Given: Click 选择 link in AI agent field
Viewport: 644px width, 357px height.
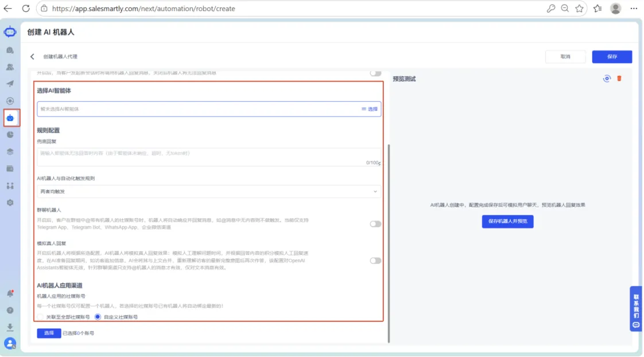Looking at the screenshot, I should coord(369,109).
